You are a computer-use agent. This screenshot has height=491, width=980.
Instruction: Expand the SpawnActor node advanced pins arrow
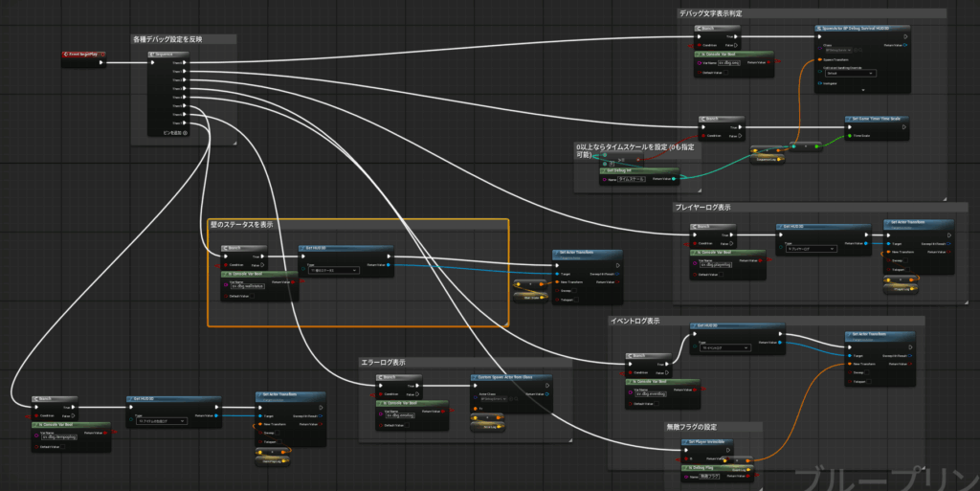pos(862,90)
